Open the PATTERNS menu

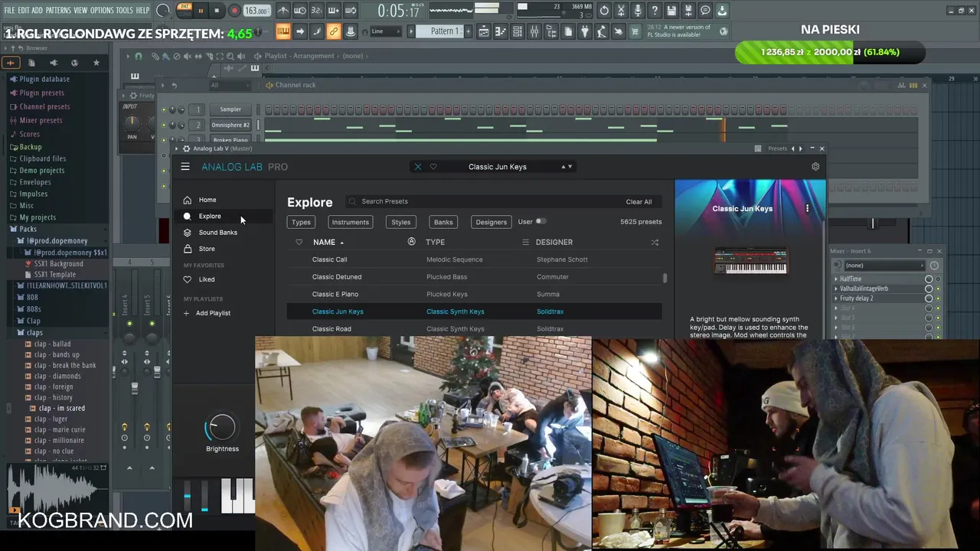tap(57, 10)
